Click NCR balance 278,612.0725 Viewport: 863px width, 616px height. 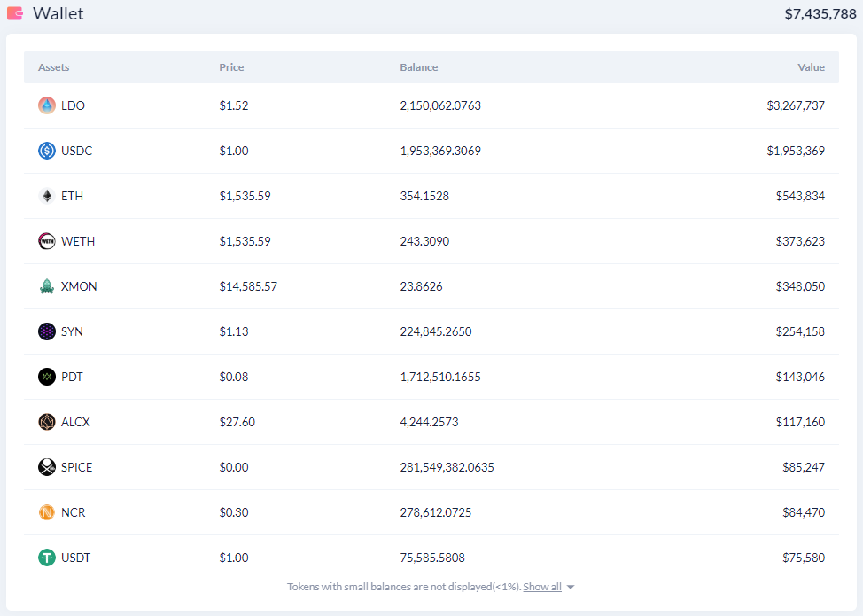436,512
